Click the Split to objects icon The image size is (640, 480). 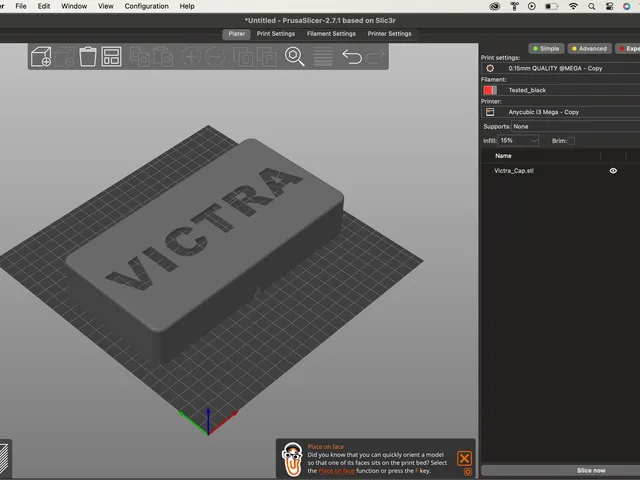click(x=243, y=56)
